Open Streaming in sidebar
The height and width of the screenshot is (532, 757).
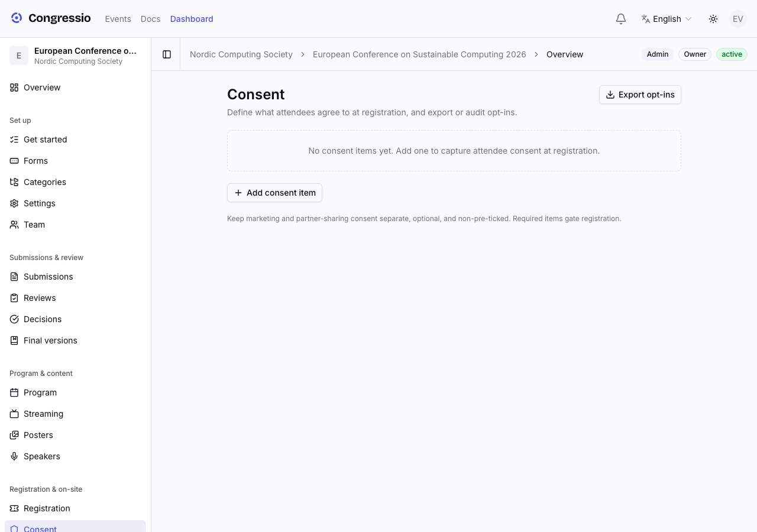click(x=75, y=414)
